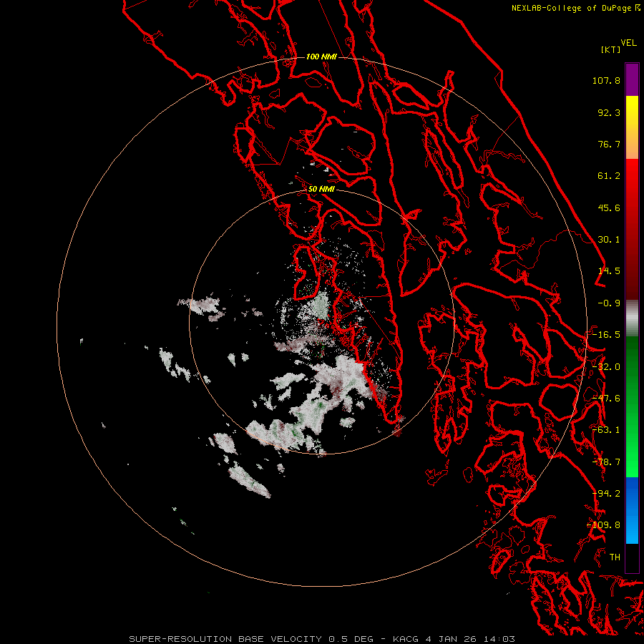
Task: Click the -16.5 velocity scale value
Action: tap(606, 335)
